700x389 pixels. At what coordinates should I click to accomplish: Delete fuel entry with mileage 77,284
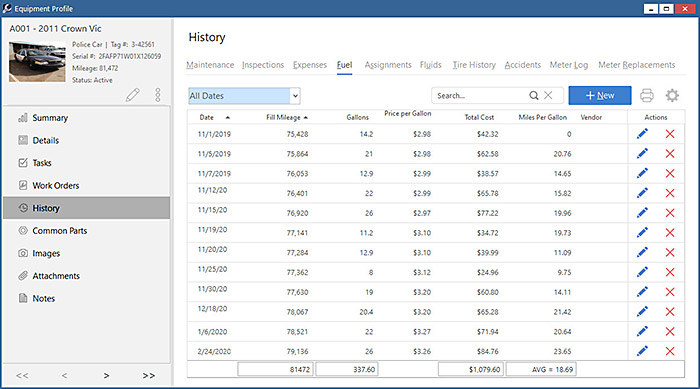tap(670, 252)
